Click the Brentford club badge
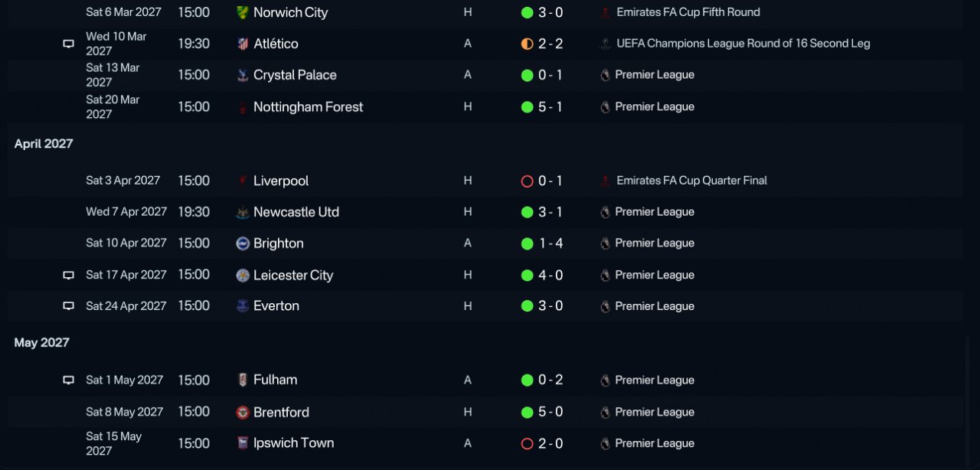The width and height of the screenshot is (980, 470). point(243,412)
